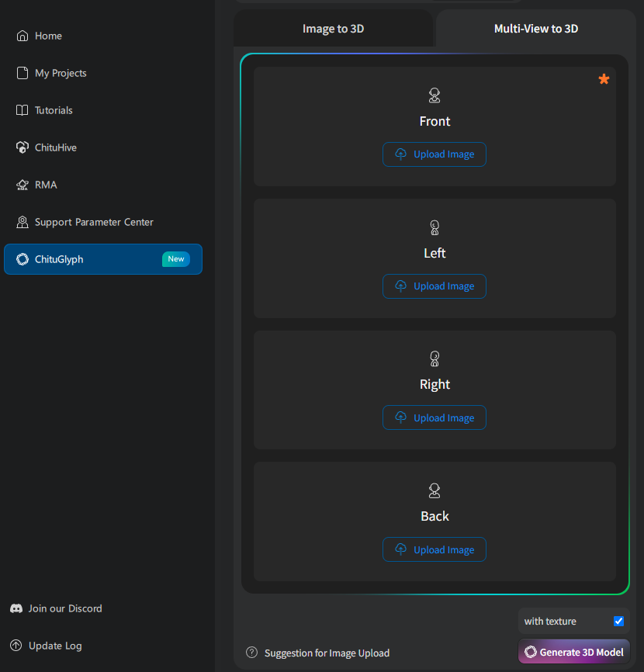This screenshot has width=644, height=672.
Task: Switch to Image to 3D tab
Action: [x=333, y=29]
